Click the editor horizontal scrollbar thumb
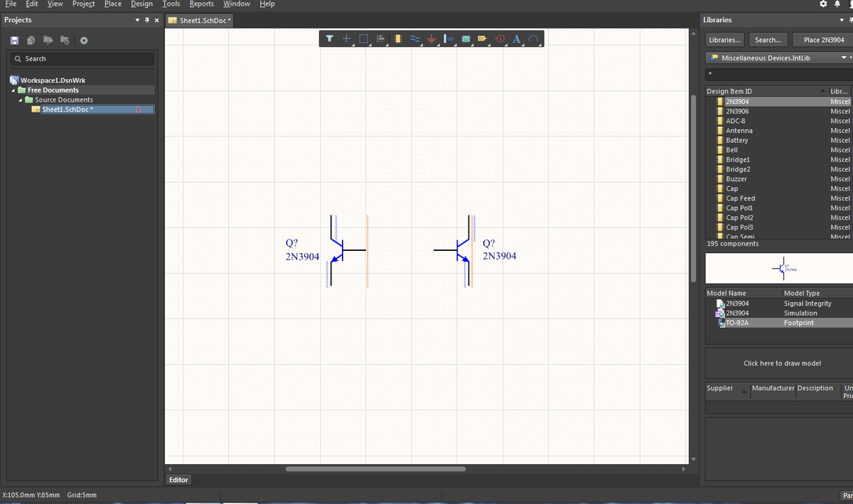This screenshot has width=853, height=504. [375, 469]
